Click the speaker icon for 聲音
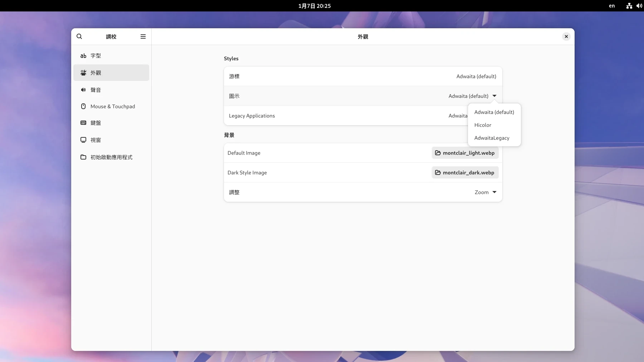Screen dimensions: 644x362 pos(83,90)
